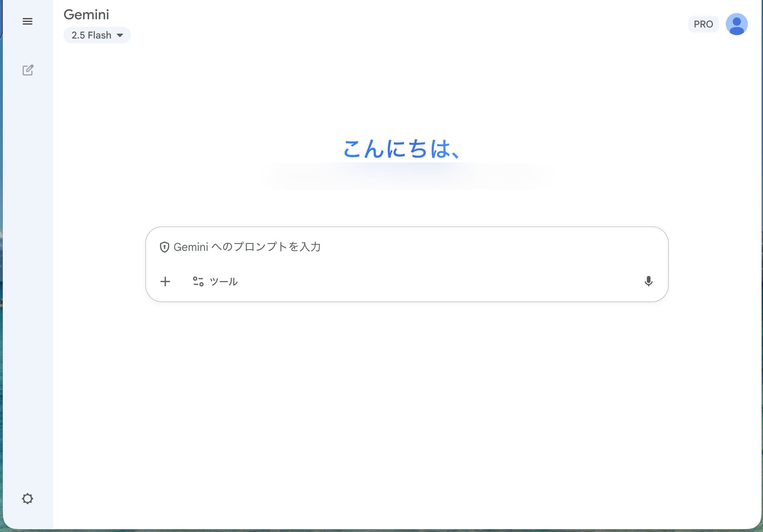Click the desktop wallpaper strip at the bottom edge
The image size is (763, 532).
tap(379, 531)
